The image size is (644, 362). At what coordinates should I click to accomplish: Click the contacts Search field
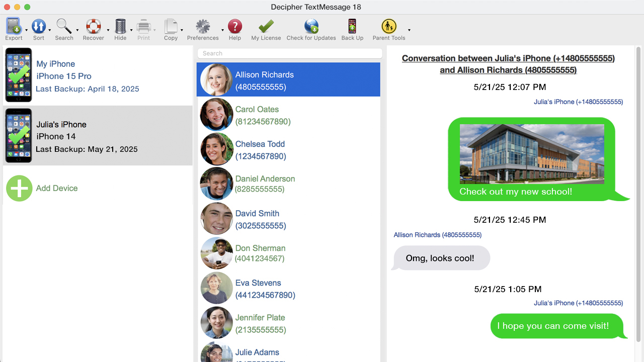pos(290,53)
